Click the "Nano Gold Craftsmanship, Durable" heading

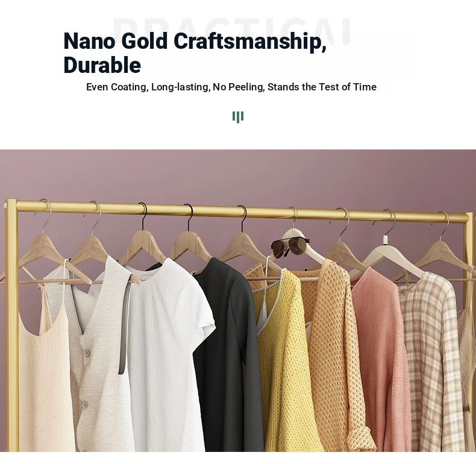[195, 53]
